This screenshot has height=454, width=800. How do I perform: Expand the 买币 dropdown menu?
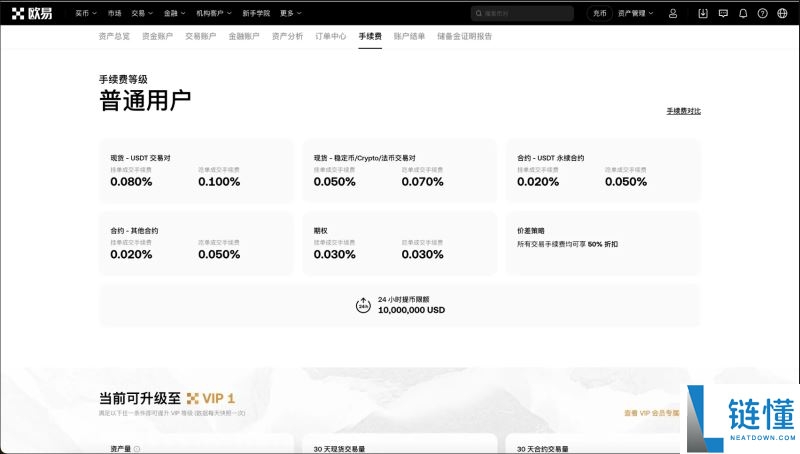point(86,13)
